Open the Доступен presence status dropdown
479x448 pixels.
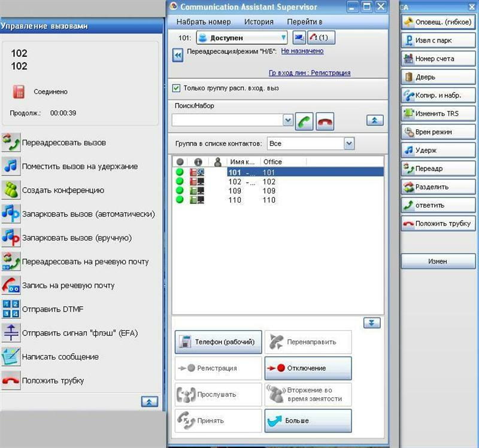point(242,38)
